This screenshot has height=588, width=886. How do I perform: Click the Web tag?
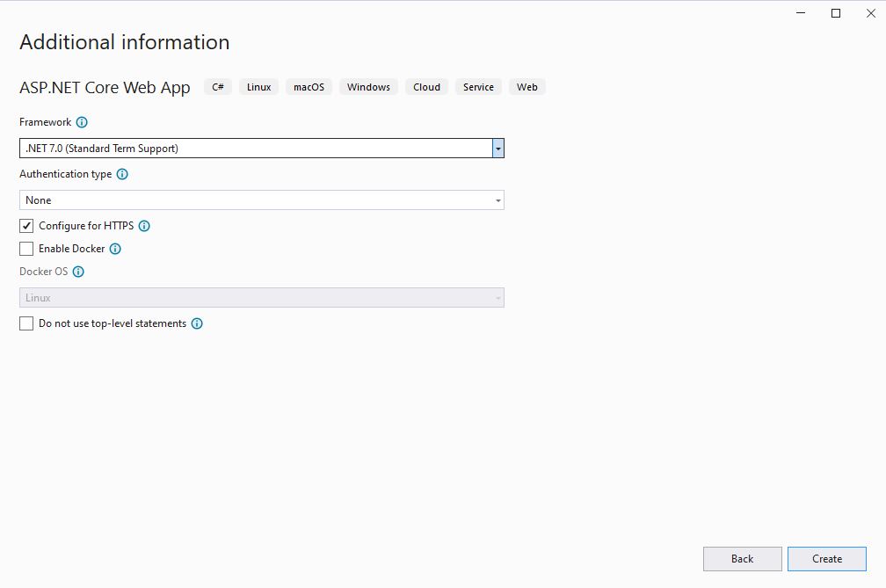click(x=527, y=87)
